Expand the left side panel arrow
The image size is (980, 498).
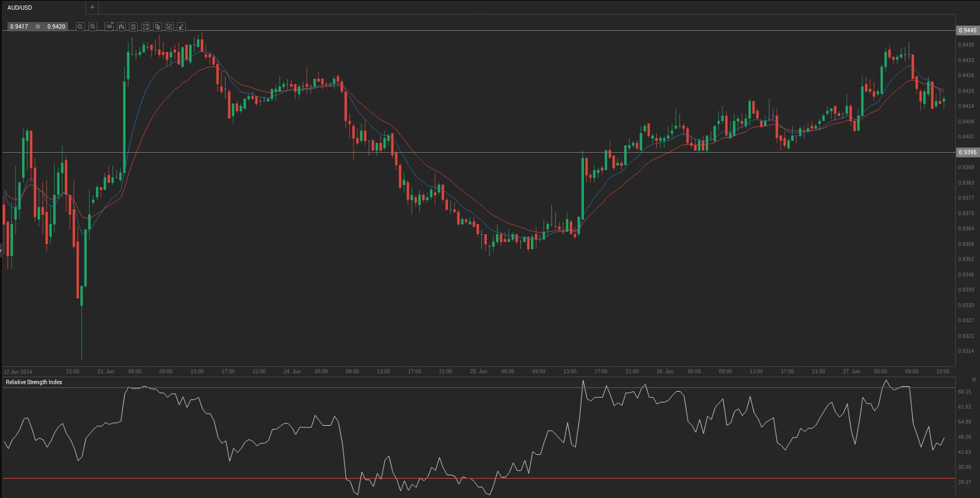click(x=2, y=250)
